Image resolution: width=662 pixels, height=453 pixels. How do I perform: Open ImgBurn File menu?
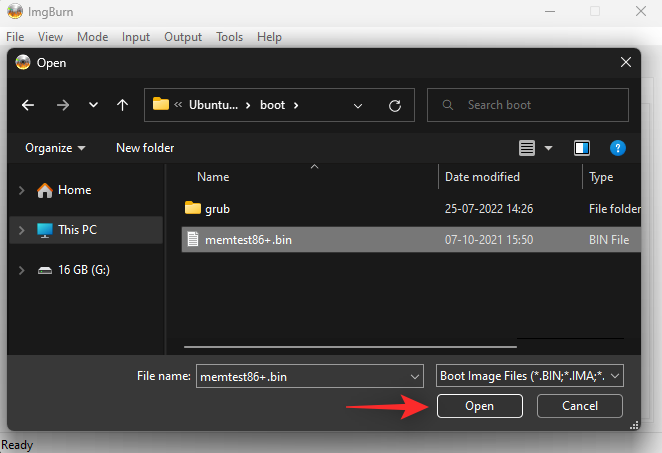point(15,37)
